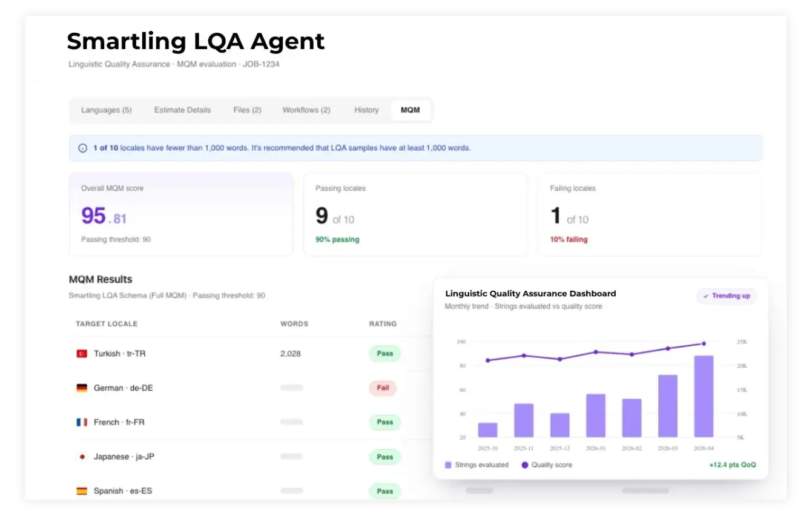Click the Spanish flag icon

tap(82, 491)
